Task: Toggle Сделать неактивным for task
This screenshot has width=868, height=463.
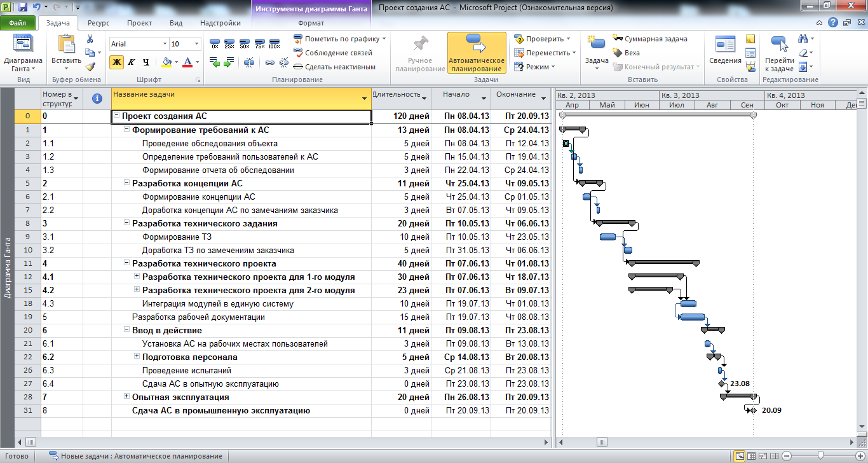Action: coord(335,67)
